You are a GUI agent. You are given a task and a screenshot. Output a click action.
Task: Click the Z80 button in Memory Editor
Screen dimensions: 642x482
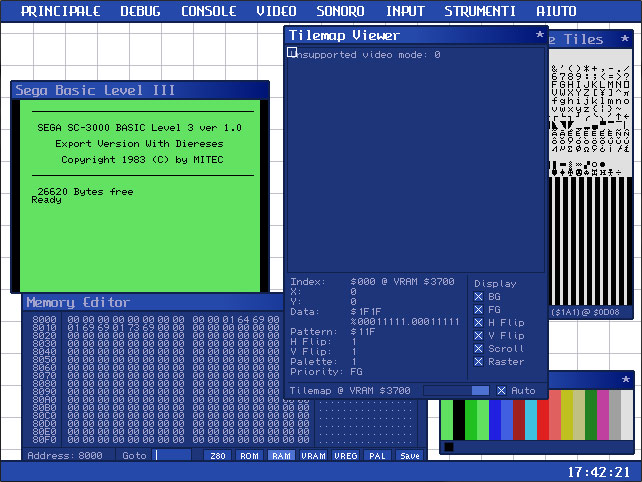[218, 456]
